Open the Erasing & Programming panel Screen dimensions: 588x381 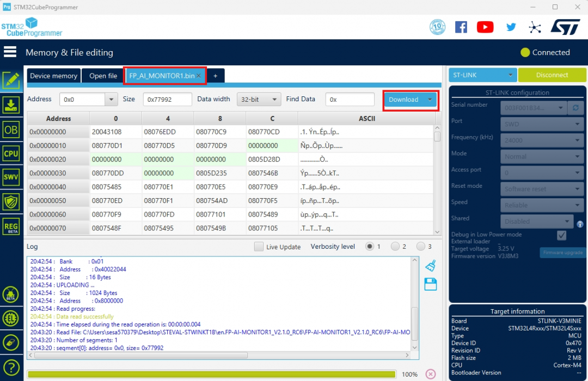click(x=11, y=105)
